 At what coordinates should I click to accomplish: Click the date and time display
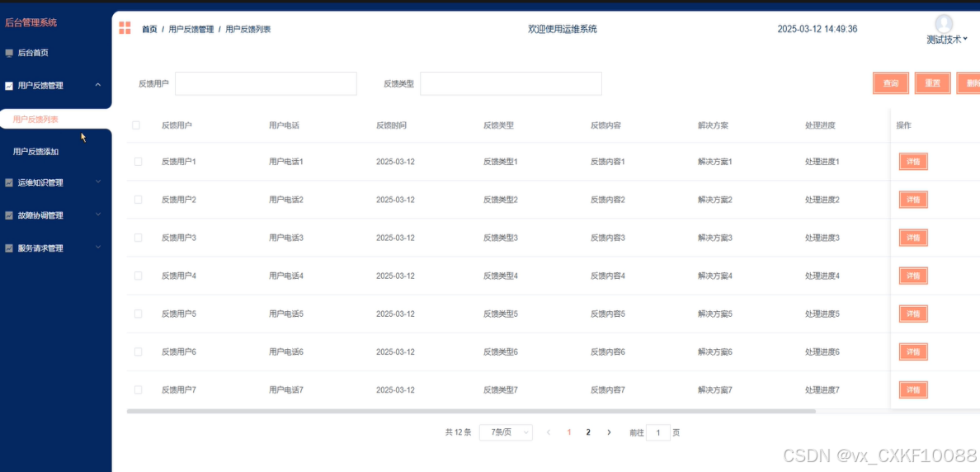coord(817,30)
